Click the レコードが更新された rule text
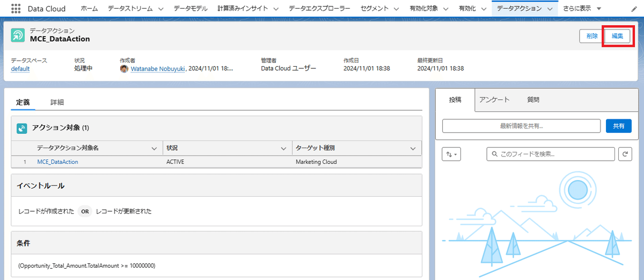The width and height of the screenshot is (644, 280). [x=123, y=211]
